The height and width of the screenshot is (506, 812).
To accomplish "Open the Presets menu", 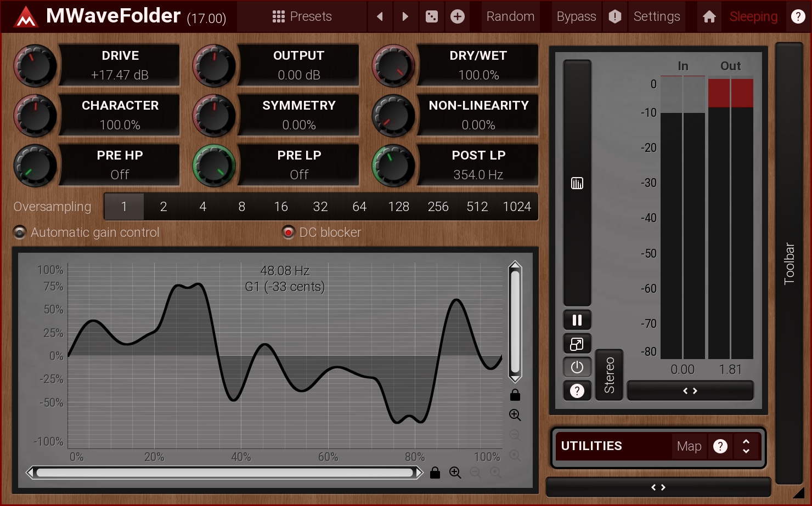I will coord(302,16).
